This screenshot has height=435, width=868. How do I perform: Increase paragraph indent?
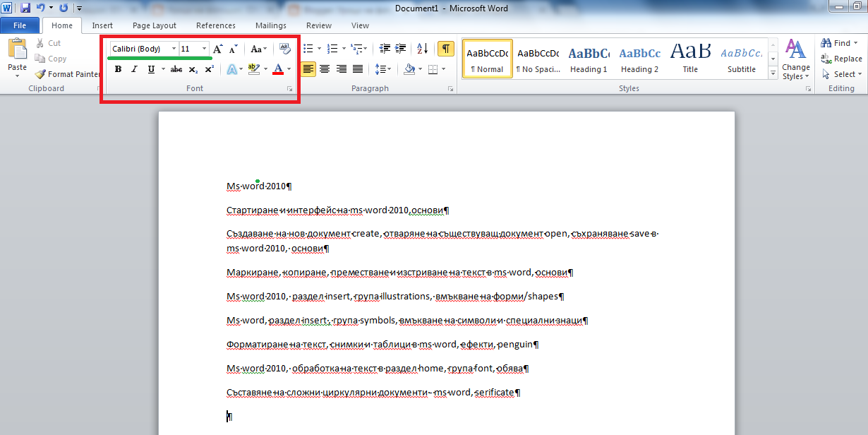coord(401,49)
